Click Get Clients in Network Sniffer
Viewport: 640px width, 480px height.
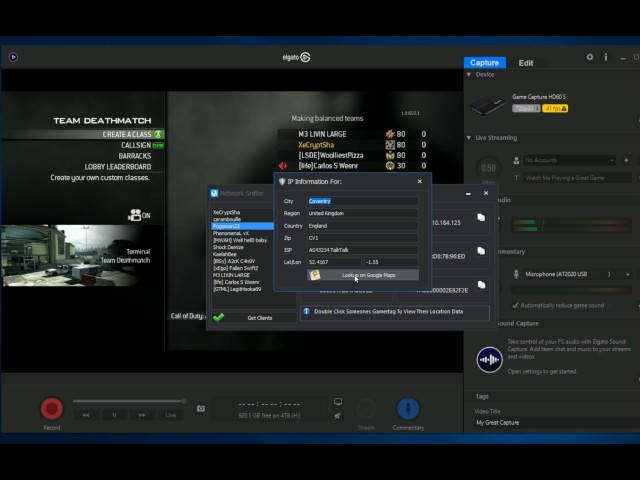(x=254, y=318)
